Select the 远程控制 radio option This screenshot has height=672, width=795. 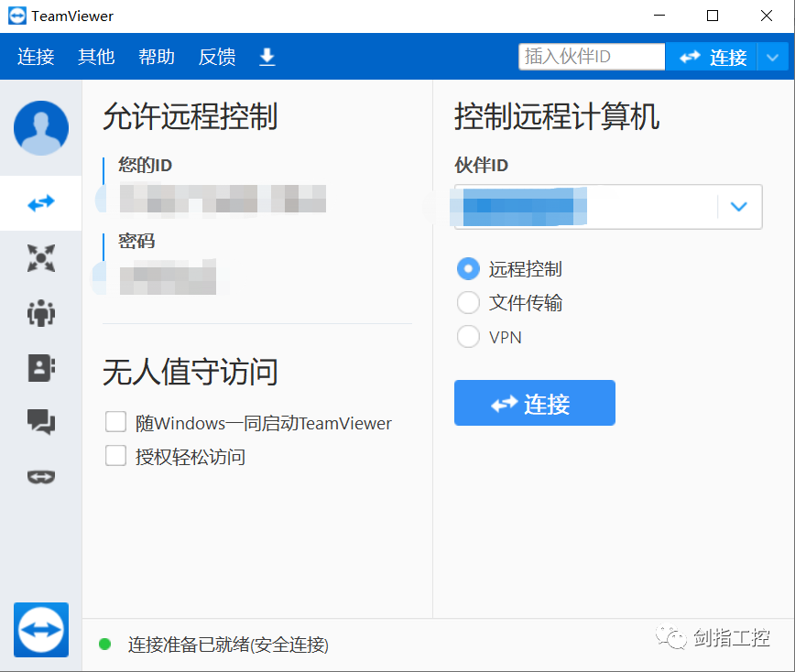(x=468, y=268)
